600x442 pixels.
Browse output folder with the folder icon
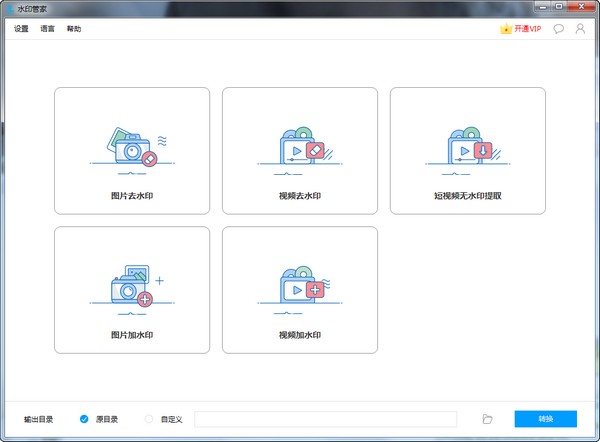pyautogui.click(x=487, y=419)
